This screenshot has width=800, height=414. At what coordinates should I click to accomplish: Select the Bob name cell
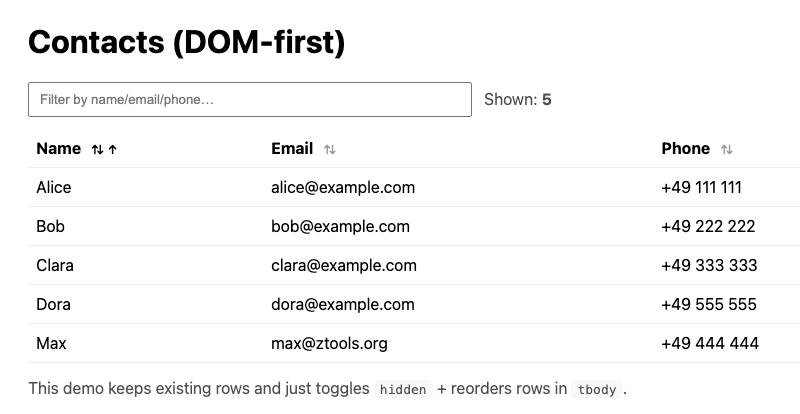pos(50,226)
